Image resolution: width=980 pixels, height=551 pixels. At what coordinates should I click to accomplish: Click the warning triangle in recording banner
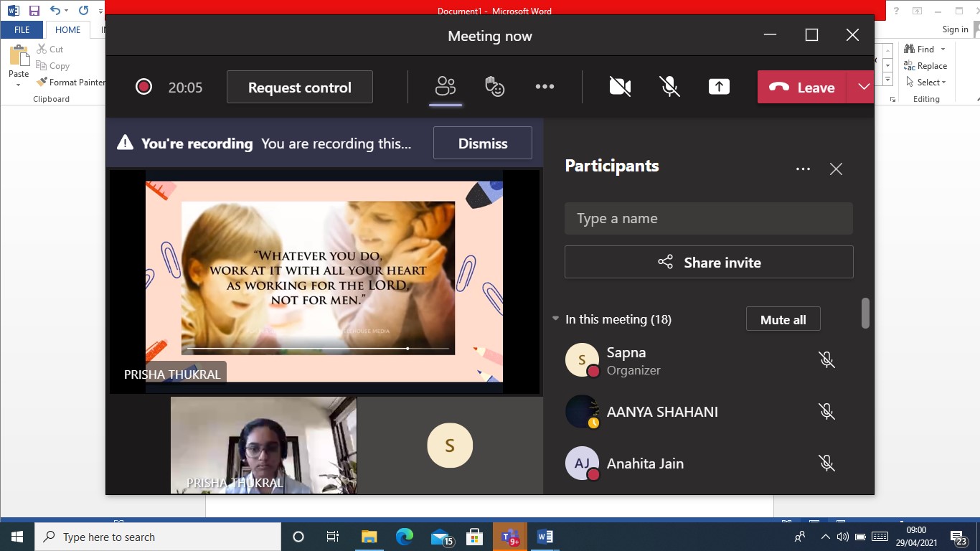coord(126,143)
